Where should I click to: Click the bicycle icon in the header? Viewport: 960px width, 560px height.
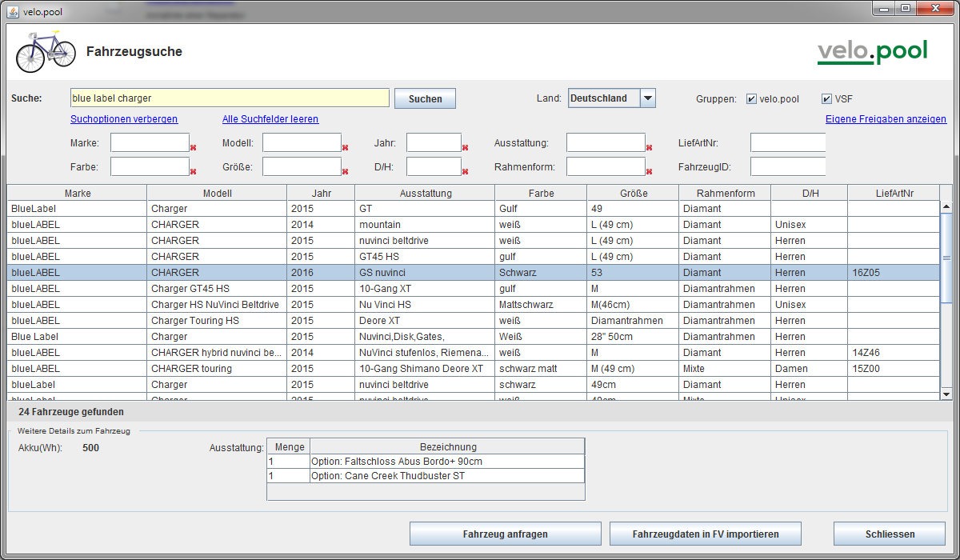click(x=46, y=52)
